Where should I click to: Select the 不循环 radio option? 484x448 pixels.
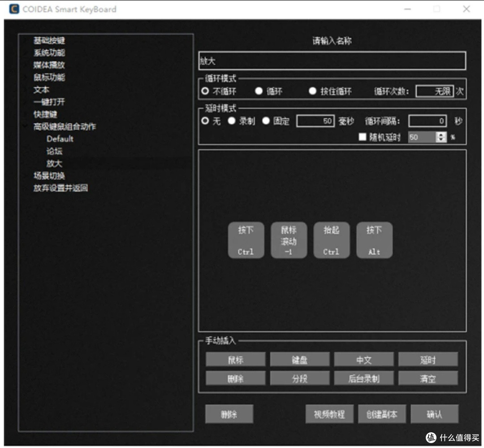point(205,91)
